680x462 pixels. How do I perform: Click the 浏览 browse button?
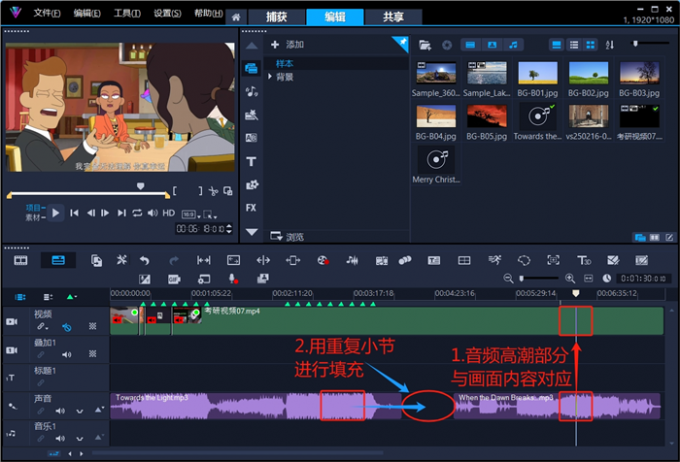point(292,237)
